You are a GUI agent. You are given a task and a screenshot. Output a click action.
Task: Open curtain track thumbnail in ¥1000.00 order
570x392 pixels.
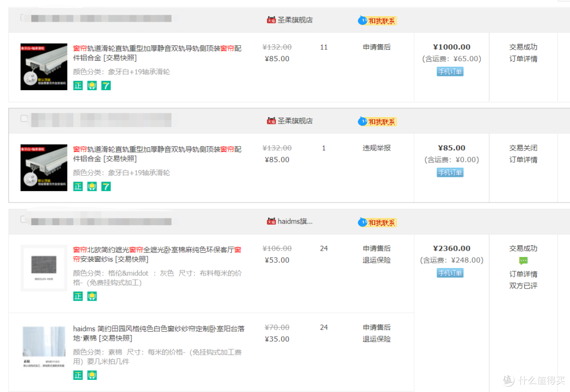[x=44, y=67]
